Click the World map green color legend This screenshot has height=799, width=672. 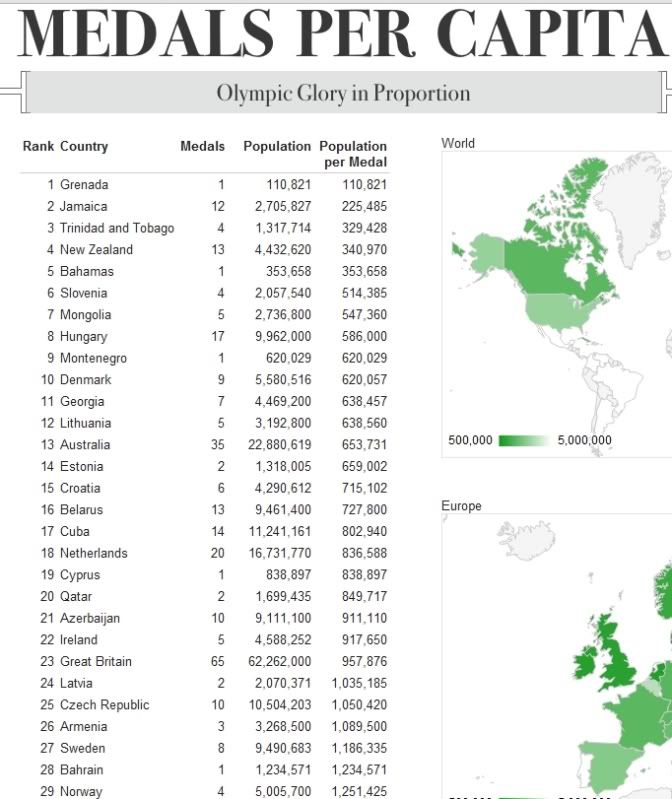(522, 441)
